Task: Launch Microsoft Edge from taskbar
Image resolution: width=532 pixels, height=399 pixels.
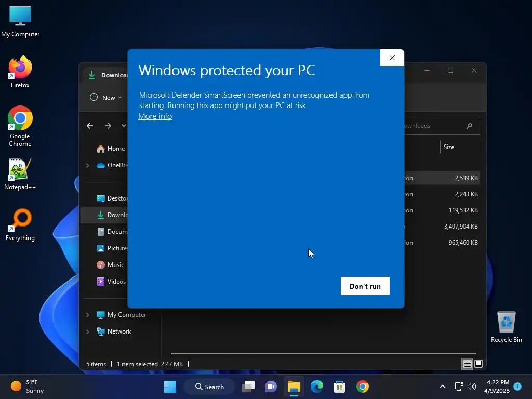Action: (x=316, y=387)
